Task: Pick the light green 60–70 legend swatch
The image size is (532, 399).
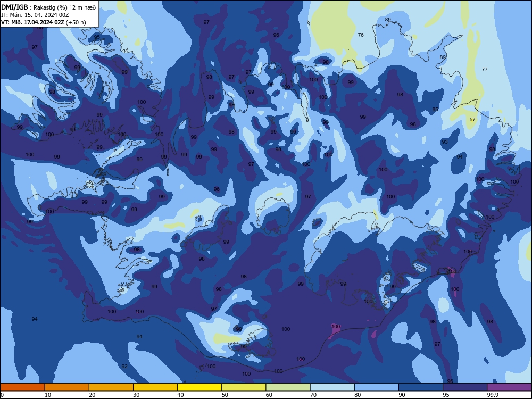Action: pos(288,387)
